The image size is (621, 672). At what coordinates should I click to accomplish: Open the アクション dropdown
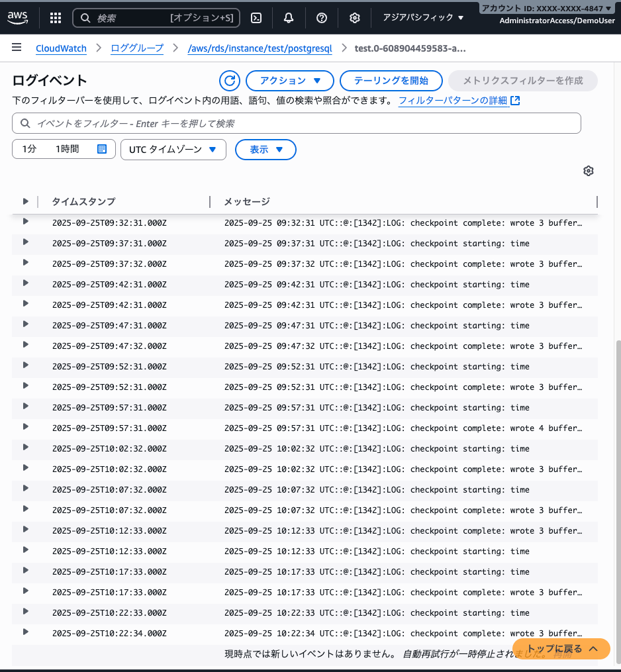[290, 81]
